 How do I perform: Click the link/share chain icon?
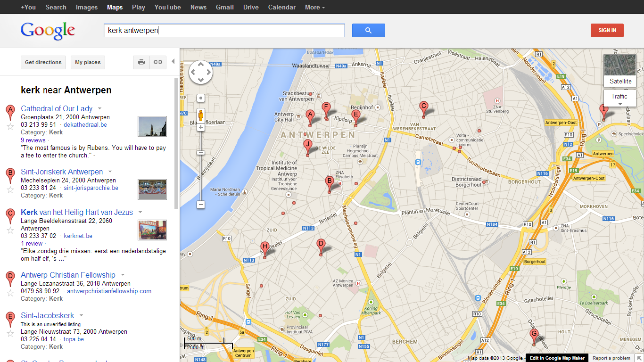[158, 62]
